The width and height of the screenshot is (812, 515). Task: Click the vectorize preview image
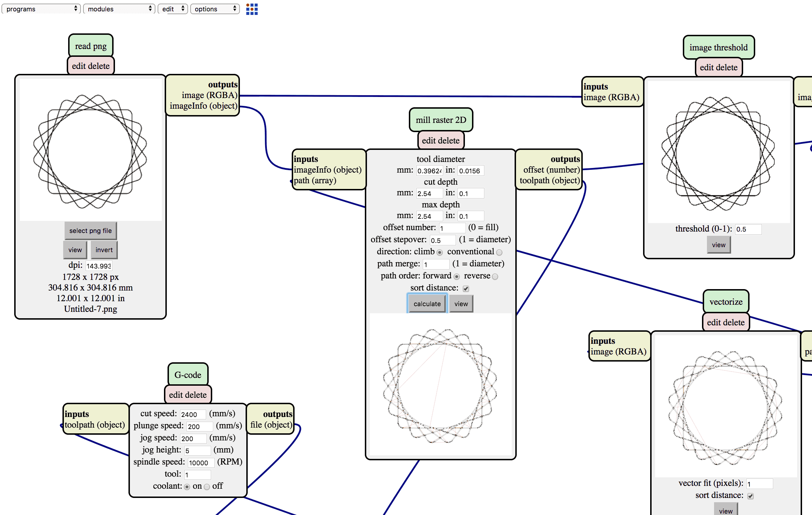(x=726, y=406)
